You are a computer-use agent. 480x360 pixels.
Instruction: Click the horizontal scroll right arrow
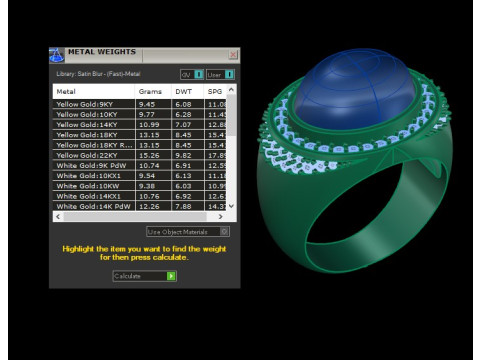click(x=220, y=217)
